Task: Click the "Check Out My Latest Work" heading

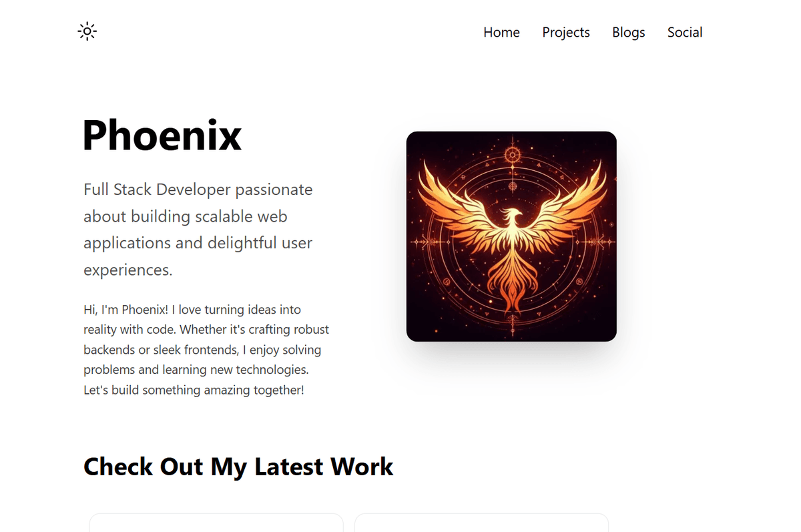Action: coord(238,467)
